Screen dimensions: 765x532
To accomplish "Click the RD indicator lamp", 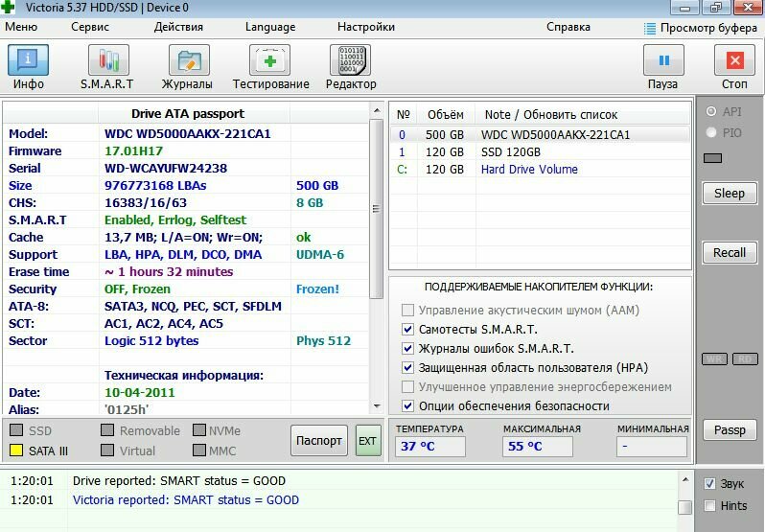I will click(x=745, y=359).
